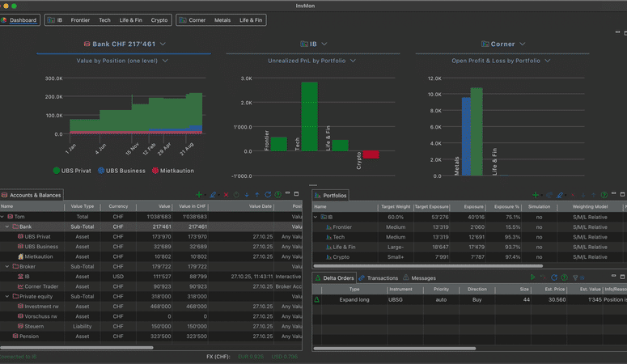Toggle UBS Privat series in chart legend
The image size is (627, 364).
(72, 171)
